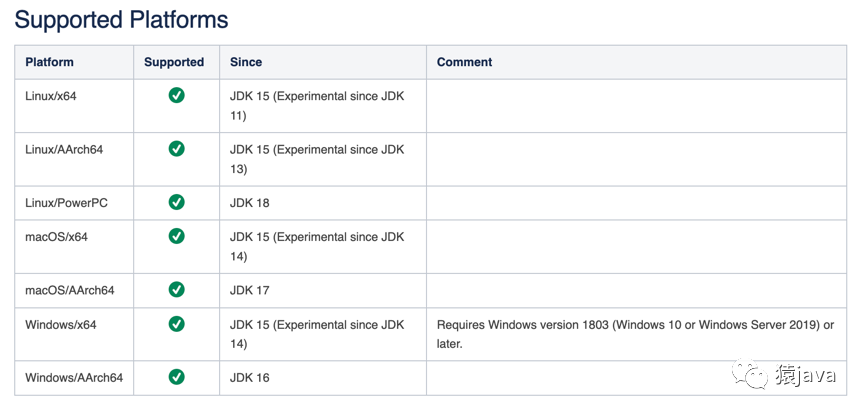Screen dimensions: 864x414
Task: Click the macOS/x64 supported checkmark
Action: [176, 236]
